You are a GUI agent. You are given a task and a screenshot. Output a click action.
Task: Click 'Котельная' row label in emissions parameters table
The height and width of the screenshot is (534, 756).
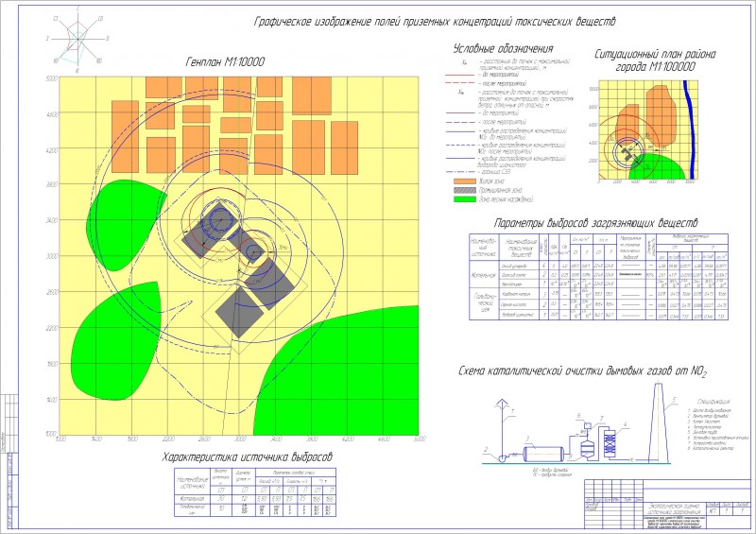tap(485, 275)
